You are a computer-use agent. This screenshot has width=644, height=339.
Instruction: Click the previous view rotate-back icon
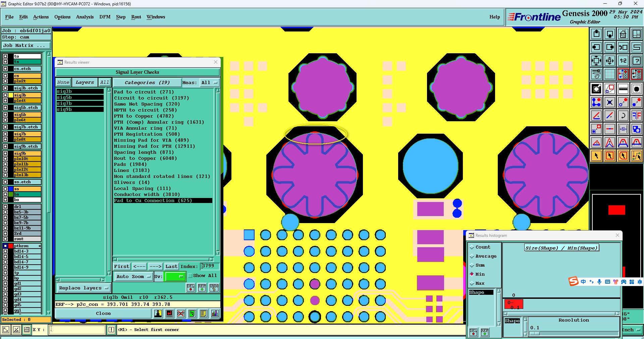(623, 47)
